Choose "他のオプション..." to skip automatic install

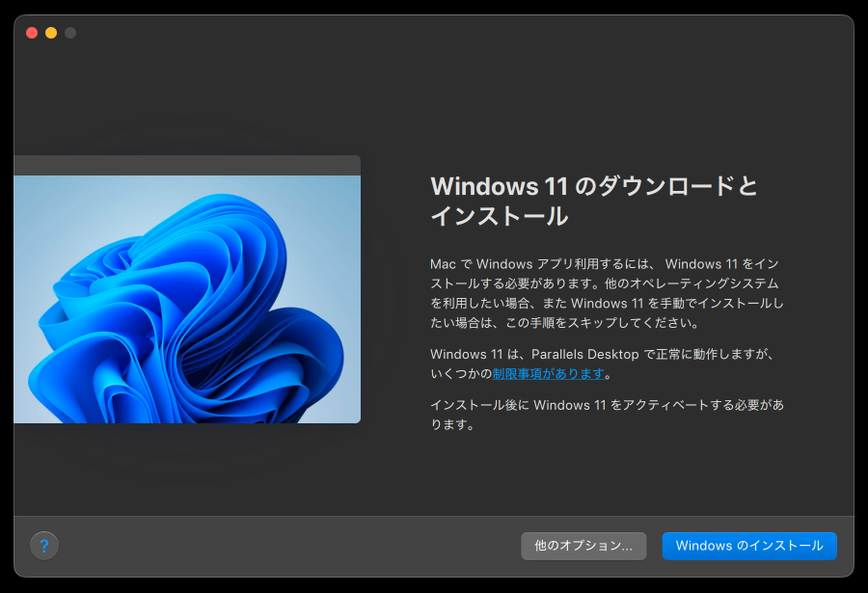click(582, 546)
